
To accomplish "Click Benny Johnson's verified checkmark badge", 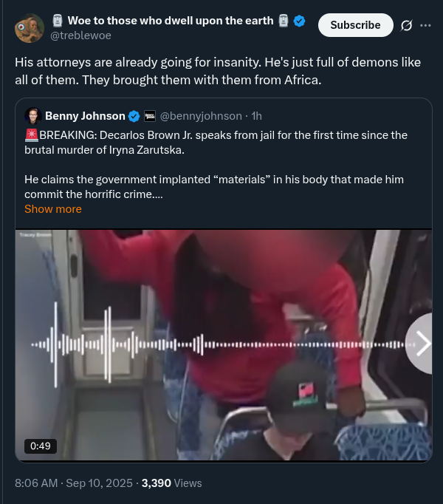I will 134,116.
